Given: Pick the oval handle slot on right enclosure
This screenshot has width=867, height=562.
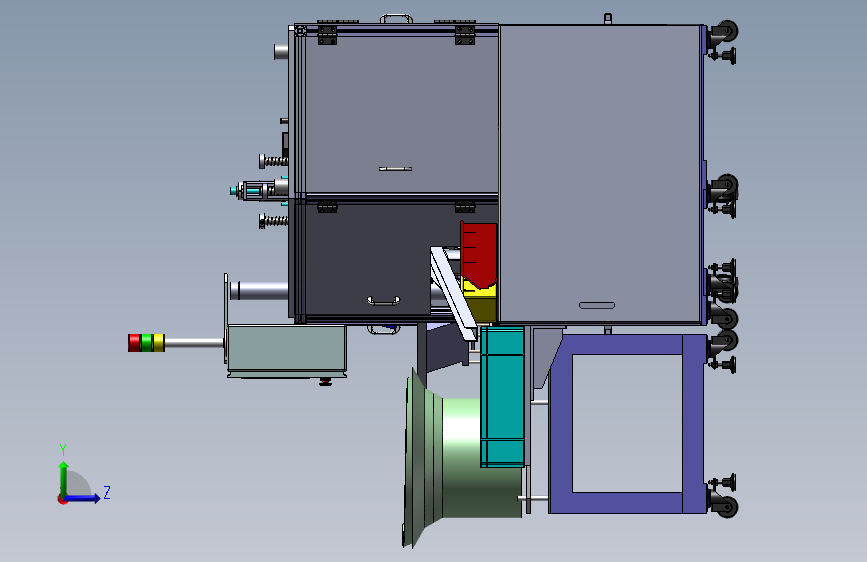Looking at the screenshot, I should point(597,305).
